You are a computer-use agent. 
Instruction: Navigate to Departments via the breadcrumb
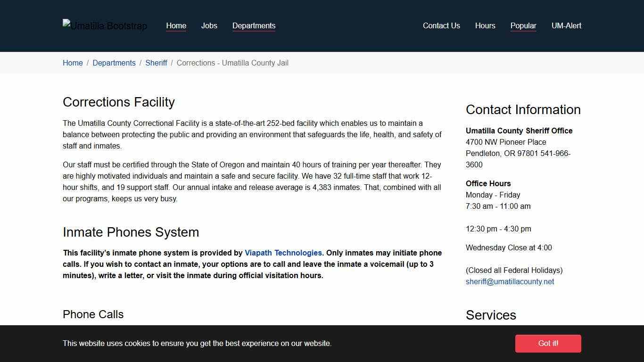pyautogui.click(x=114, y=63)
